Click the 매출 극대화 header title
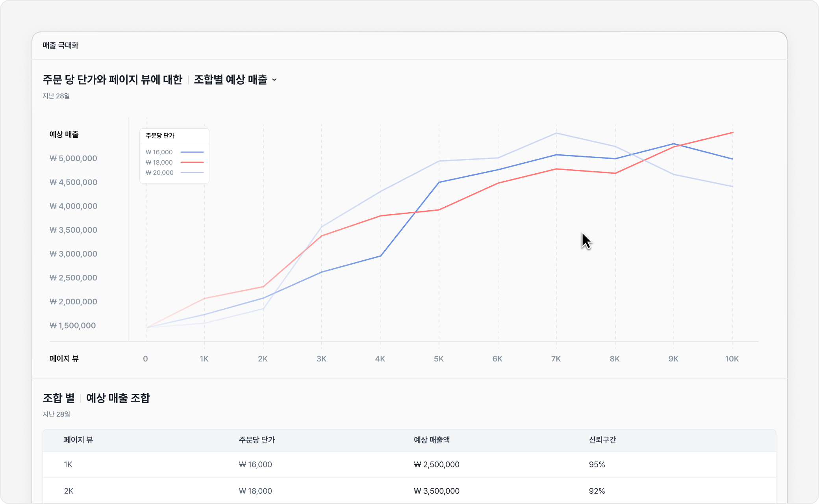The height and width of the screenshot is (504, 819). pyautogui.click(x=61, y=45)
